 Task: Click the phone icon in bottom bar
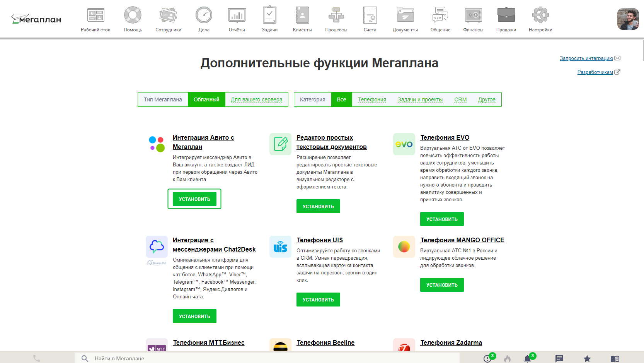pyautogui.click(x=37, y=358)
